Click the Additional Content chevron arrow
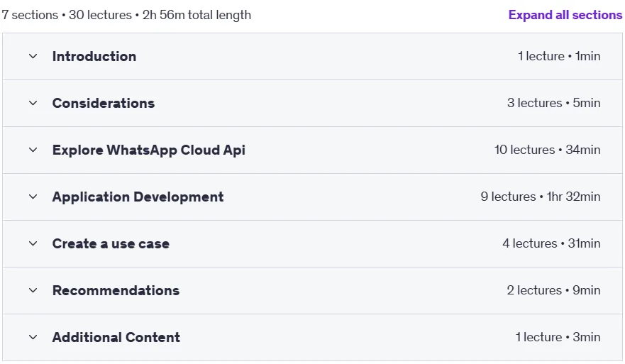Image resolution: width=625 pixels, height=364 pixels. pos(33,337)
